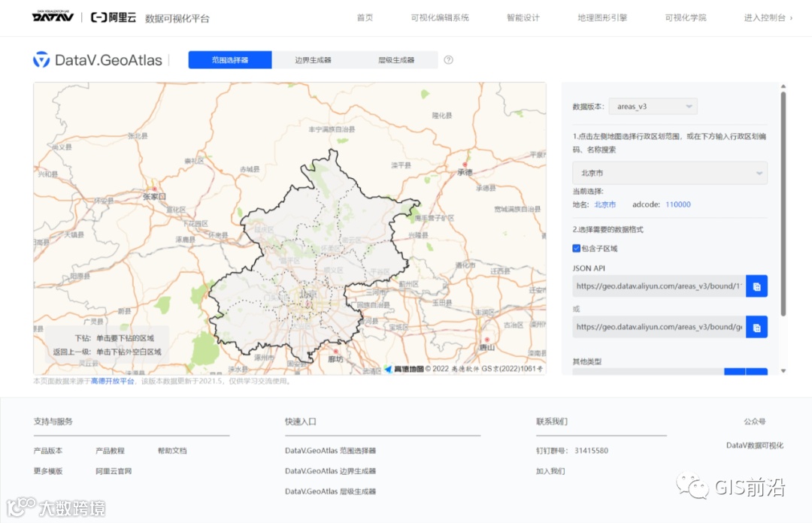Click the Aliyun logo in header
Screen dimensions: 812x523
(x=114, y=17)
